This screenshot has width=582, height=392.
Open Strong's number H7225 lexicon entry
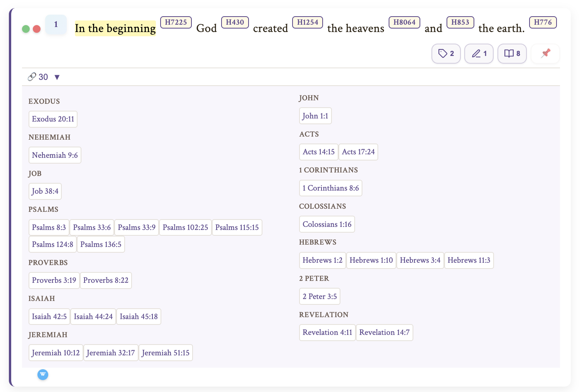click(176, 22)
